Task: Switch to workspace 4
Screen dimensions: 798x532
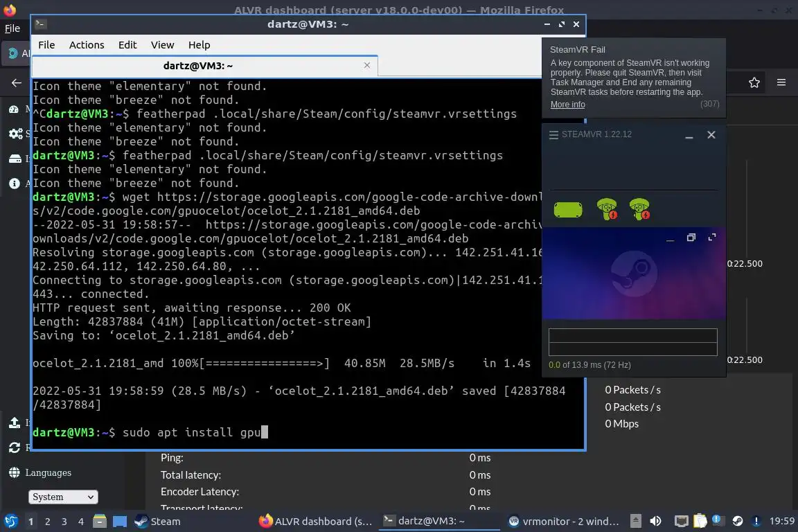Action: click(81, 522)
